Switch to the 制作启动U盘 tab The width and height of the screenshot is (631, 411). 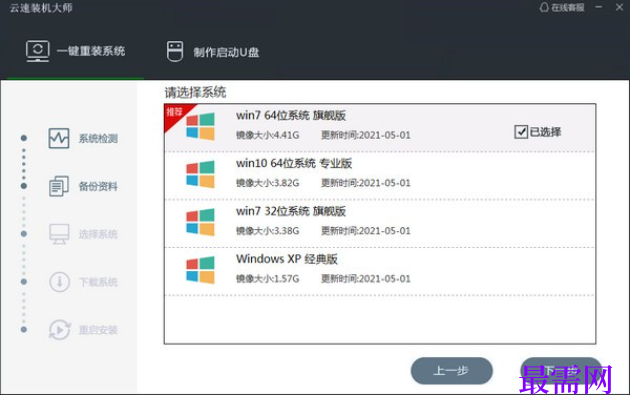tap(213, 52)
